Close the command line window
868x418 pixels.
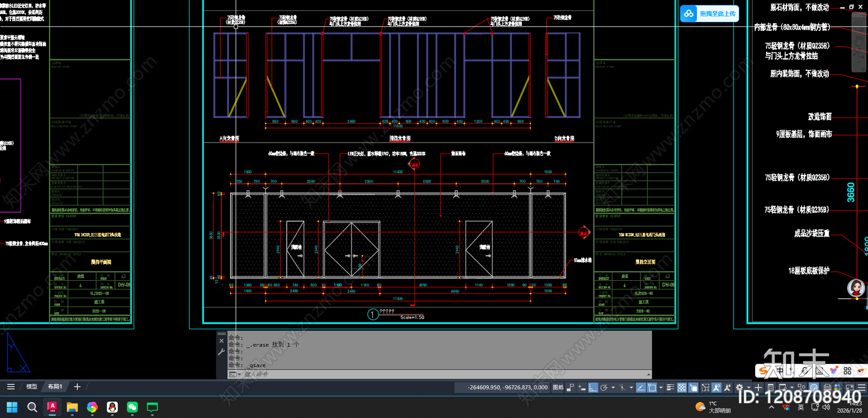point(221,341)
